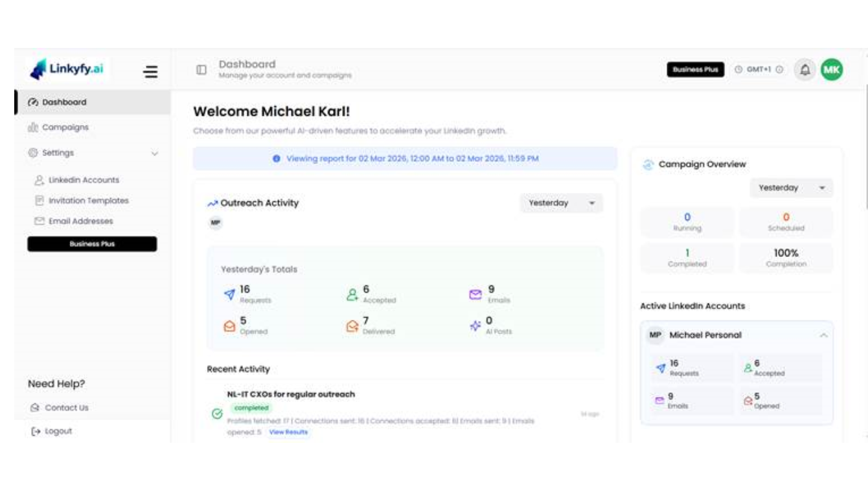Go to Campaigns in the sidebar

(65, 128)
